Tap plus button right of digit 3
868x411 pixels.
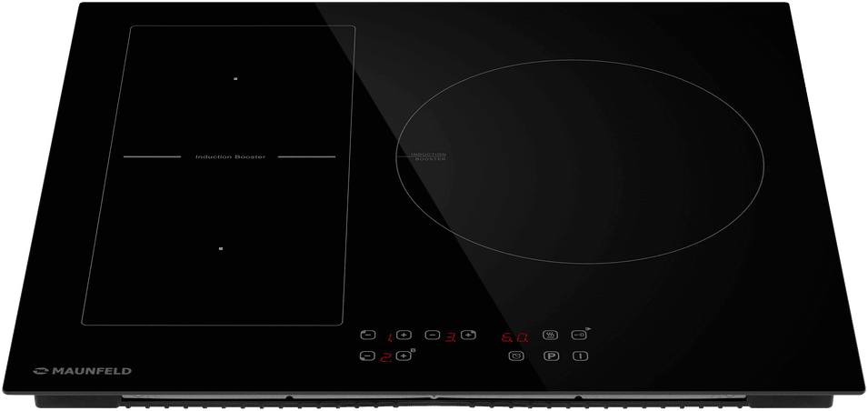(x=469, y=336)
